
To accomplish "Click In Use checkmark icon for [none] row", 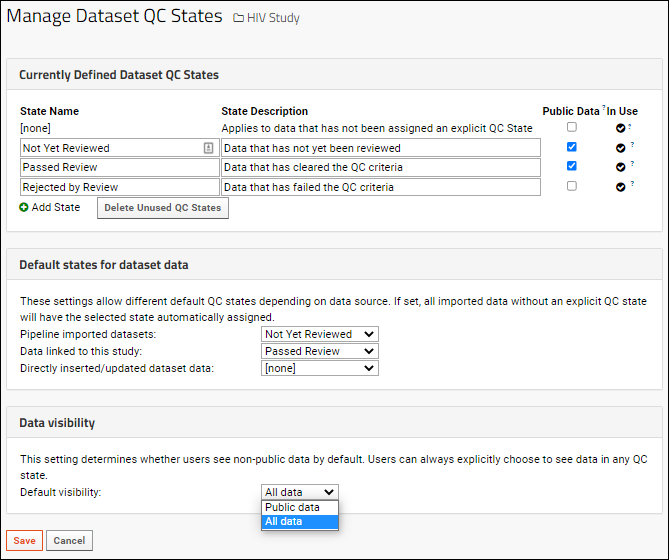I will 620,128.
